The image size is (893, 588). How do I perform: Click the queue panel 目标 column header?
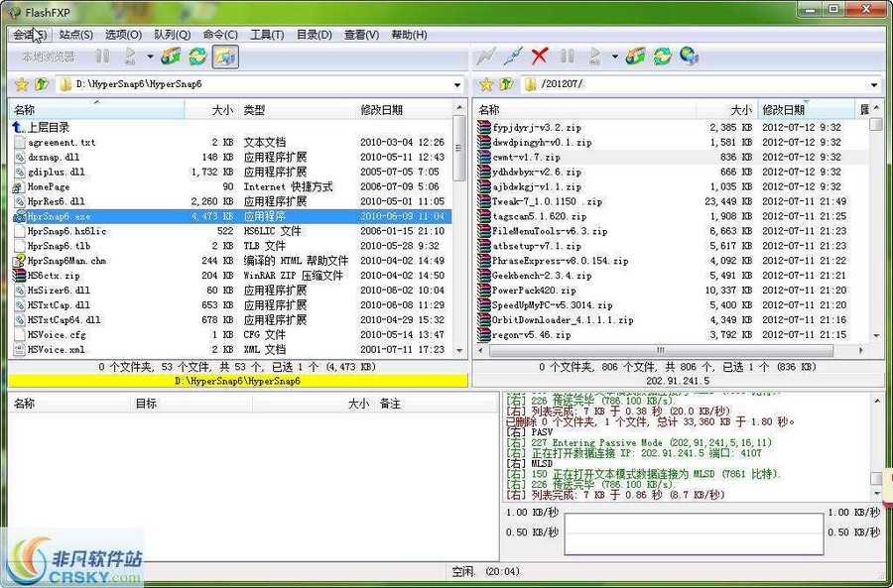tap(191, 404)
